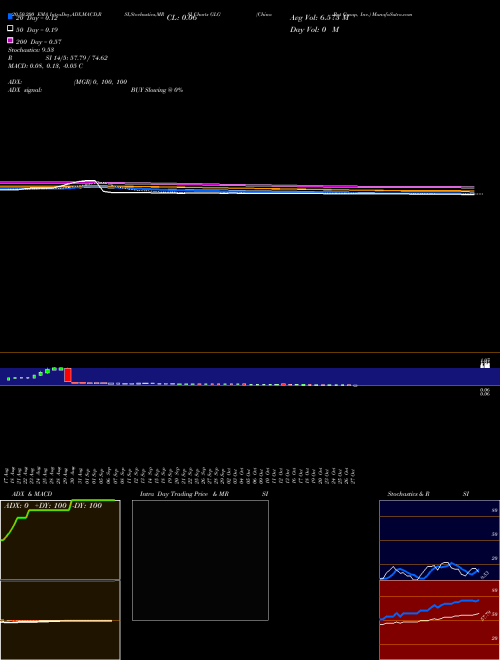Click the 0.06 price axis label

point(485,392)
